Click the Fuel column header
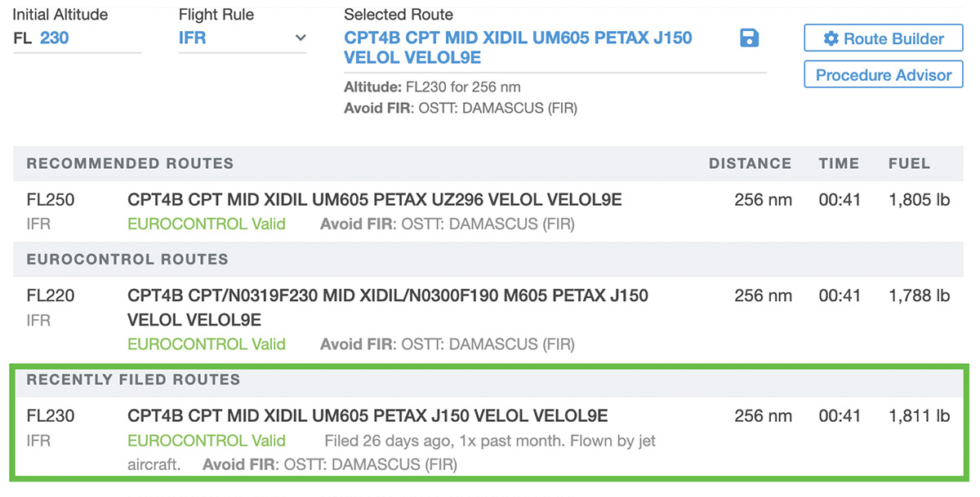980x497 pixels. (x=909, y=163)
